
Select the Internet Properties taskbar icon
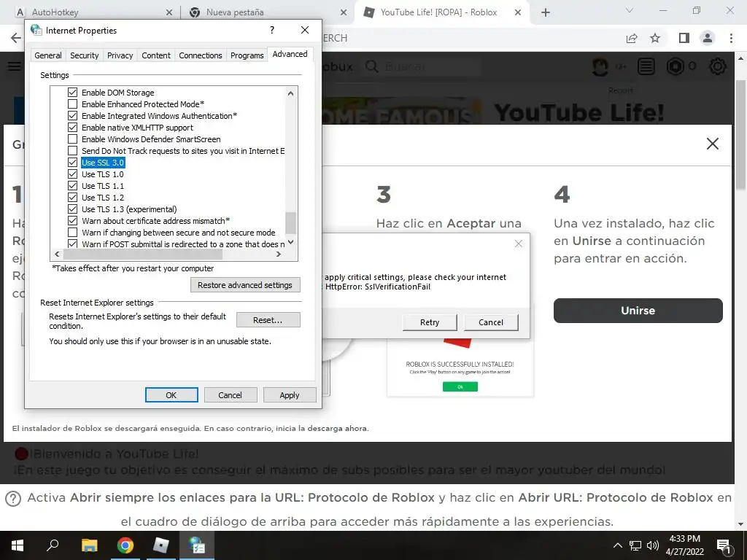click(197, 545)
